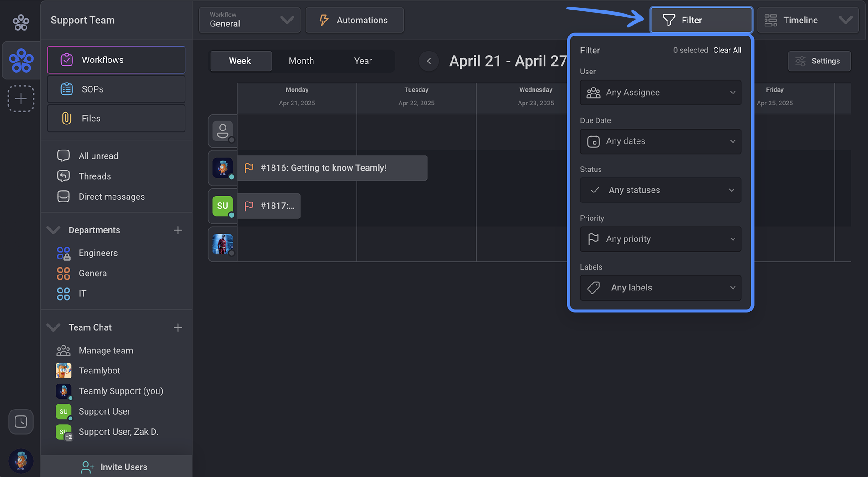Open group chat Support User, Zak D.
The width and height of the screenshot is (868, 477).
pyautogui.click(x=118, y=432)
